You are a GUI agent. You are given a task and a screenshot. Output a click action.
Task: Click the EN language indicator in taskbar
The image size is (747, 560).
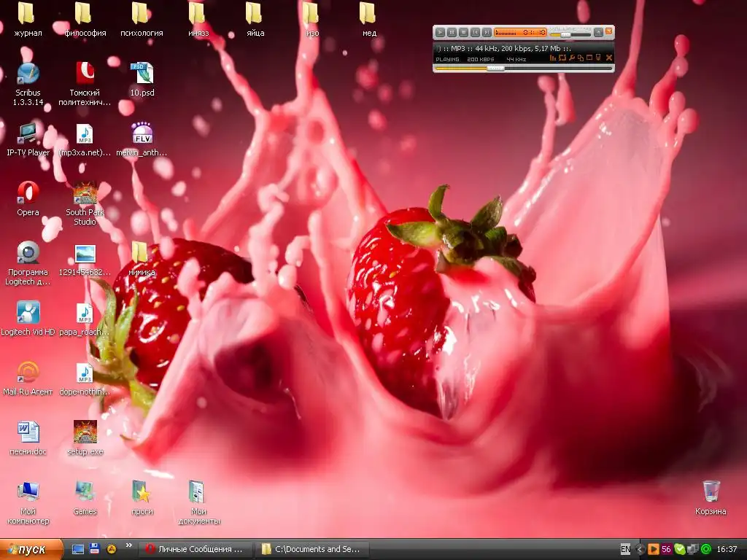[625, 549]
